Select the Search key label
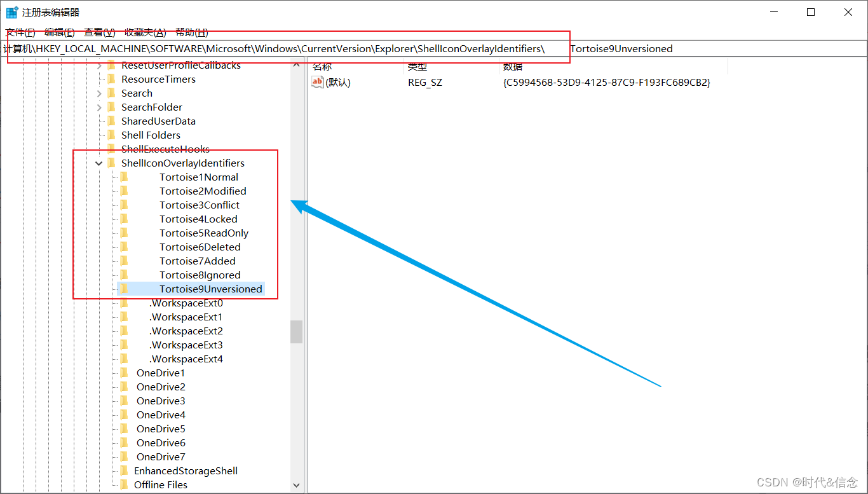Image resolution: width=868 pixels, height=494 pixels. click(x=137, y=93)
